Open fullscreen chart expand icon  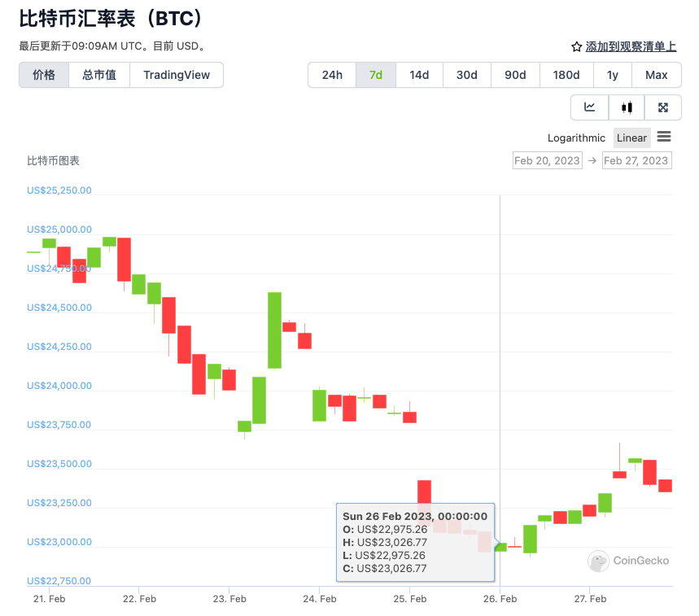[x=663, y=107]
